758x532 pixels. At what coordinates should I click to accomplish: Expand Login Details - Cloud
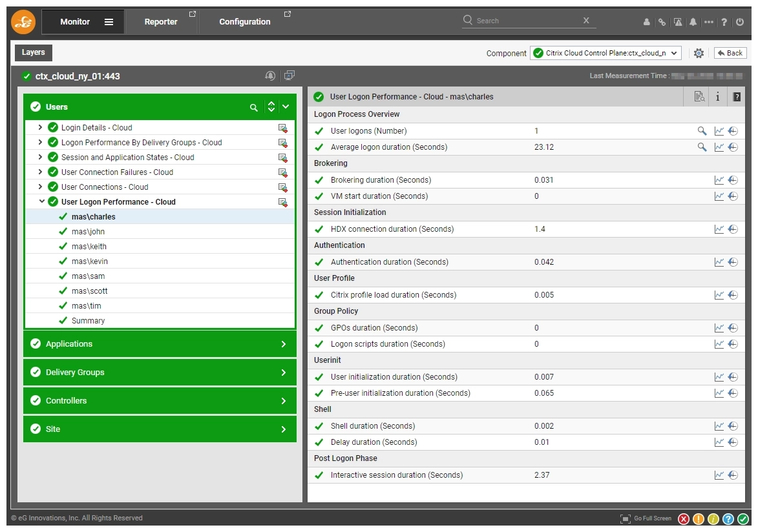(x=40, y=128)
